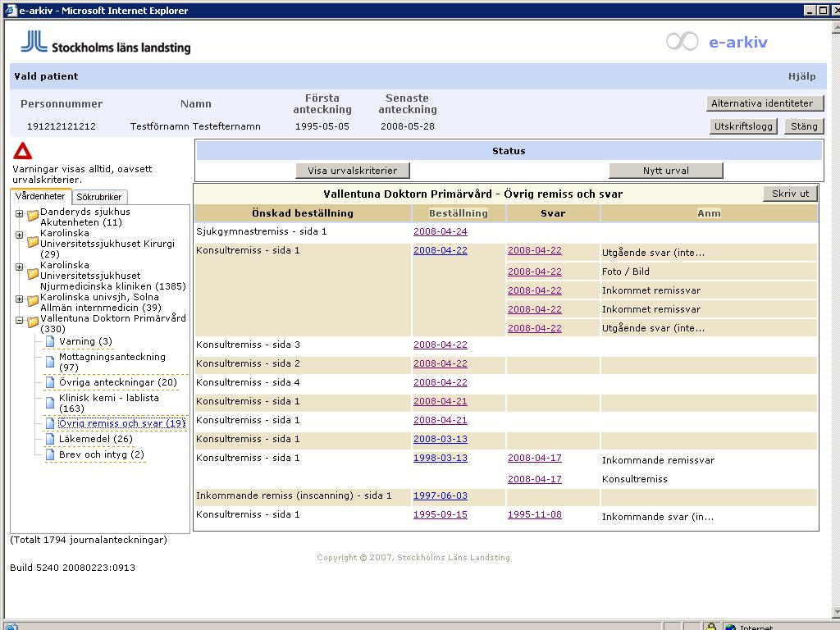
Task: Open the Varning (3) tree item
Action: (x=85, y=341)
